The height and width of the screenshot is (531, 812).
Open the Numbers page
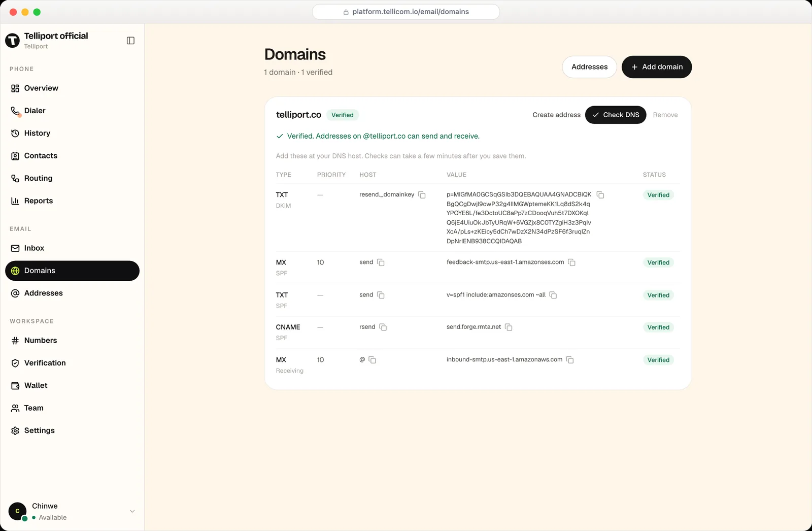(72, 341)
